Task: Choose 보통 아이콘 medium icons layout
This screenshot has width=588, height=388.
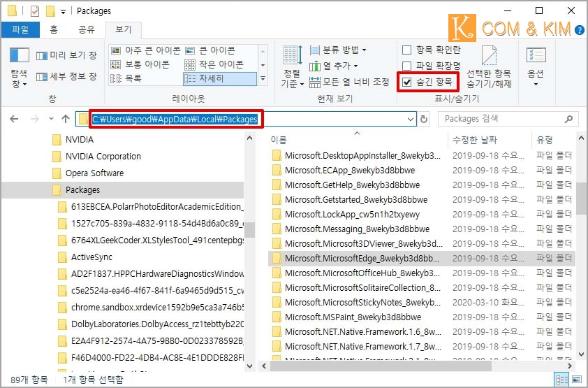Action: pyautogui.click(x=140, y=64)
